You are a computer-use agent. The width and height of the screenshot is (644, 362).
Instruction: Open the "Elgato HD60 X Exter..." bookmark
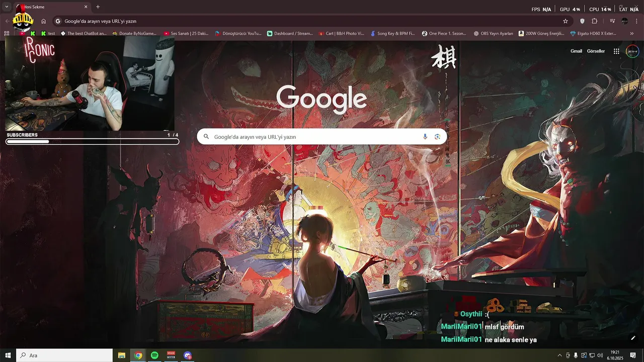[593, 34]
